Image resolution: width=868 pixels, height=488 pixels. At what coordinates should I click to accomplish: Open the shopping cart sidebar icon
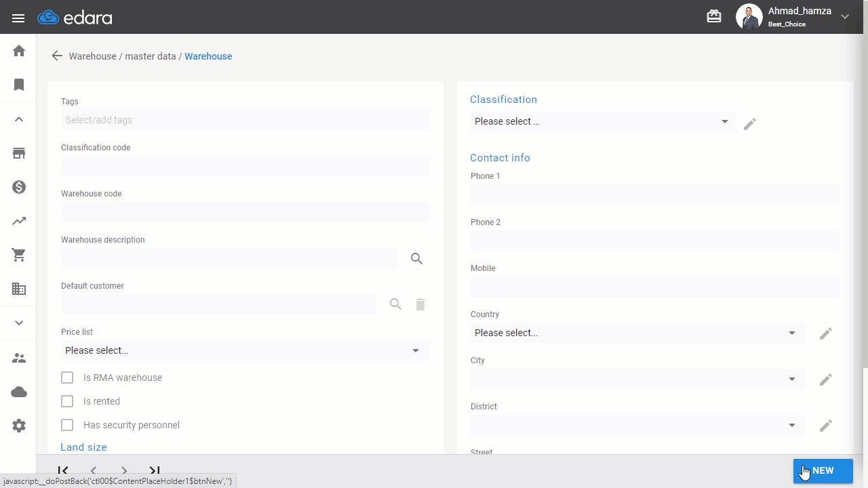pos(19,255)
